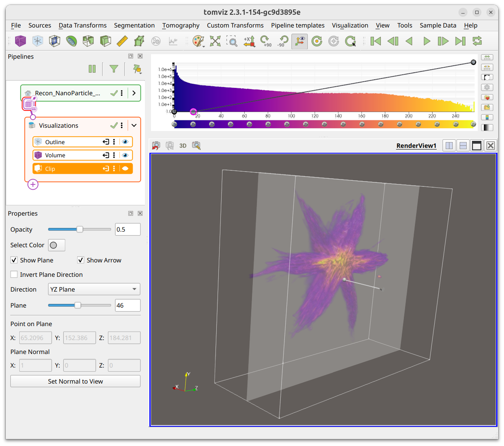Image resolution: width=504 pixels, height=446 pixels.
Task: Open the Visualization menu
Action: (350, 25)
